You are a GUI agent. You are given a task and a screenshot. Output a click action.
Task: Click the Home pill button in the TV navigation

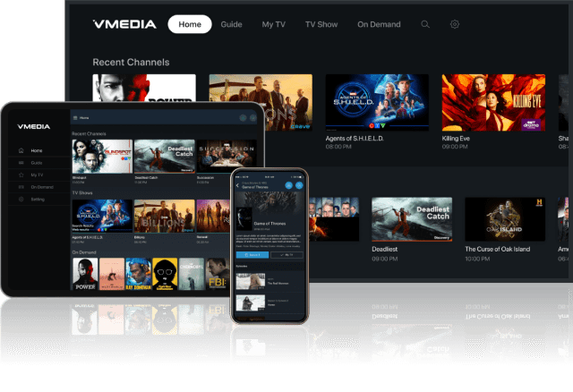pos(190,24)
